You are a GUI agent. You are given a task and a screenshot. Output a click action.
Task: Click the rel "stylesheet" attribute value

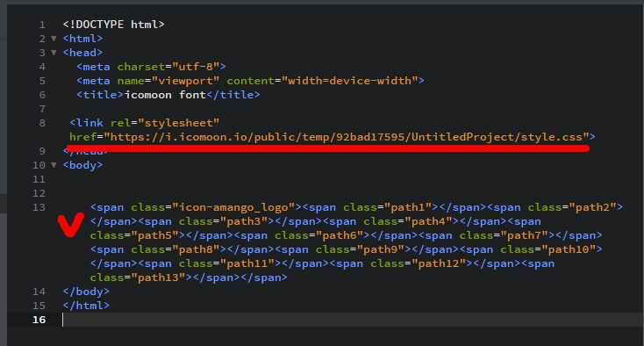179,123
